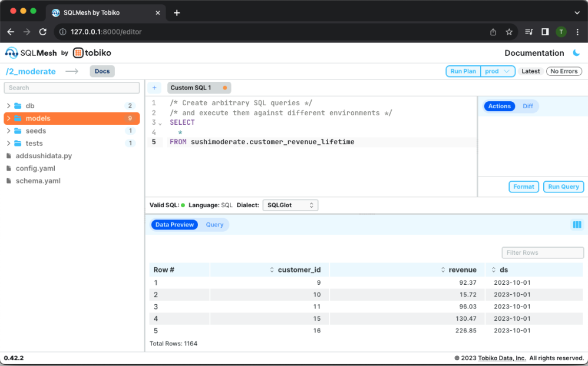Switch to the Data Preview tab

(174, 225)
